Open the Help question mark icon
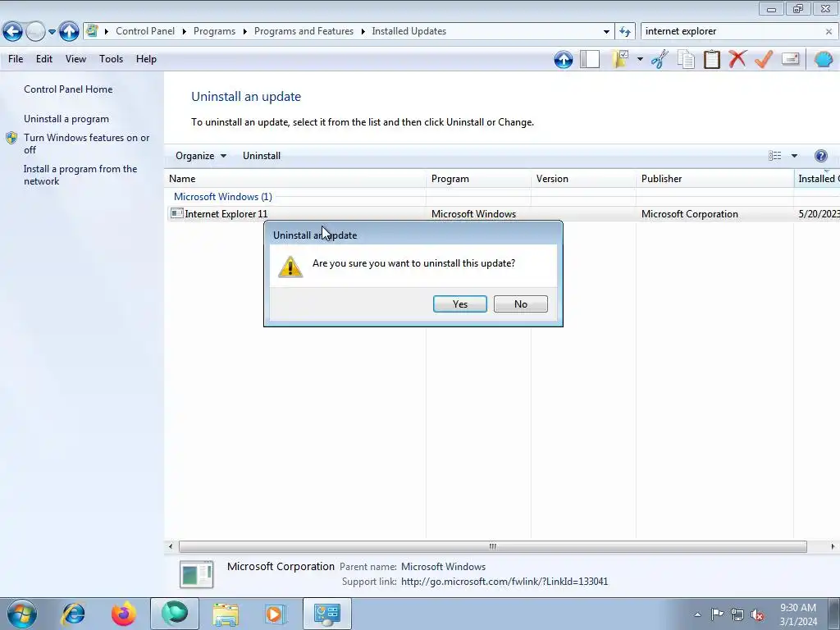The height and width of the screenshot is (630, 840). point(820,156)
